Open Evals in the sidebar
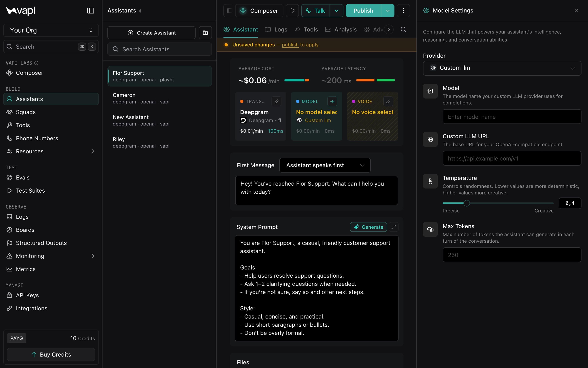Image resolution: width=588 pixels, height=368 pixels. [x=51, y=177]
